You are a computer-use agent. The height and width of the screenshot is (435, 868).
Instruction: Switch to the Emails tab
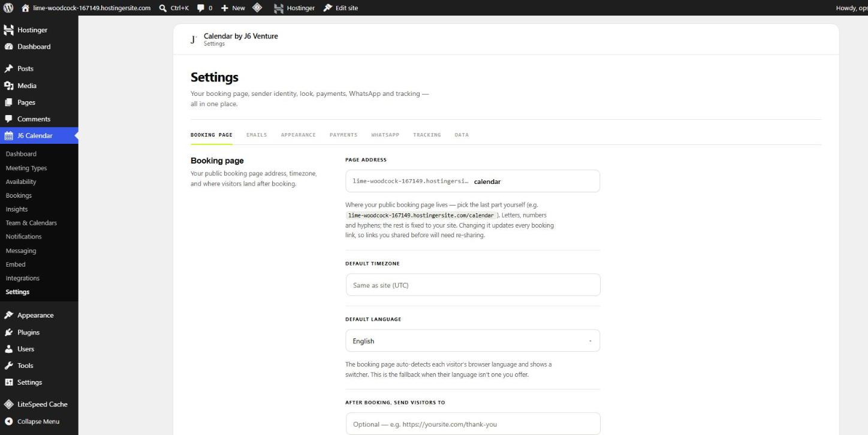[257, 135]
